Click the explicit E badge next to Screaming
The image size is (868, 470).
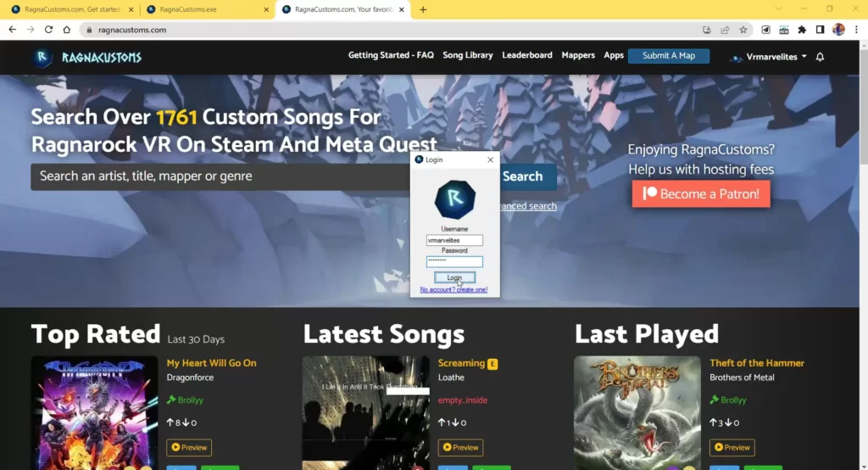(492, 364)
